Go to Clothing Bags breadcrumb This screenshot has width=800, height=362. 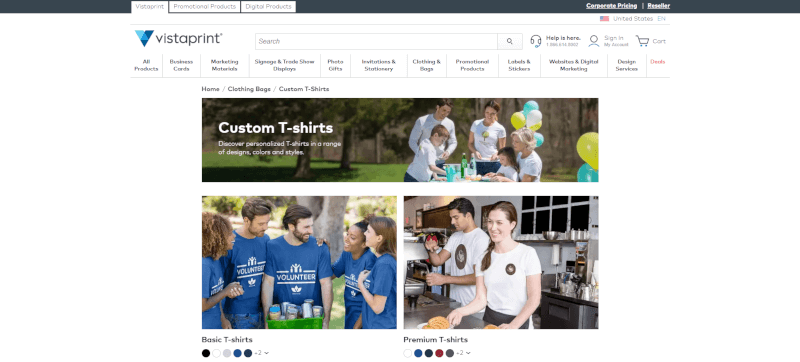[x=249, y=89]
